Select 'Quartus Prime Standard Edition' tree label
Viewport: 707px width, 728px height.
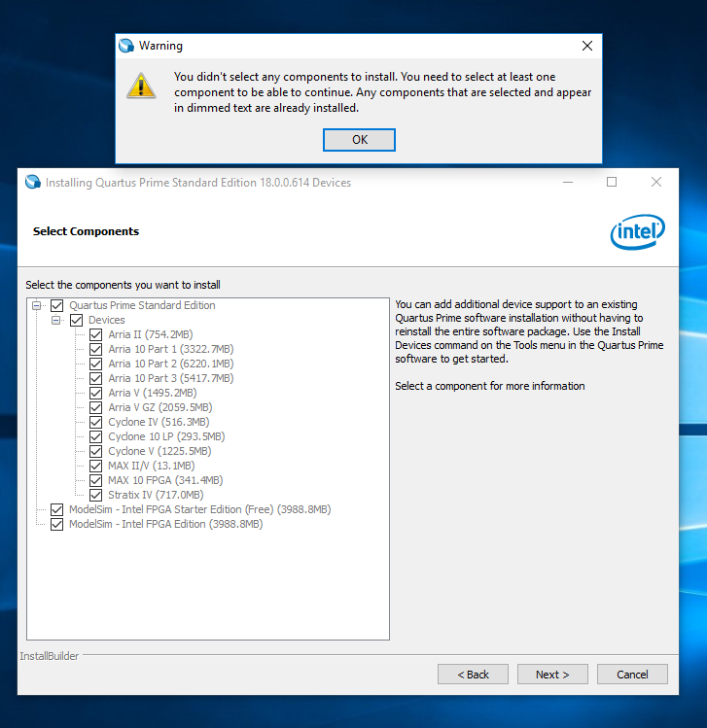click(x=142, y=305)
